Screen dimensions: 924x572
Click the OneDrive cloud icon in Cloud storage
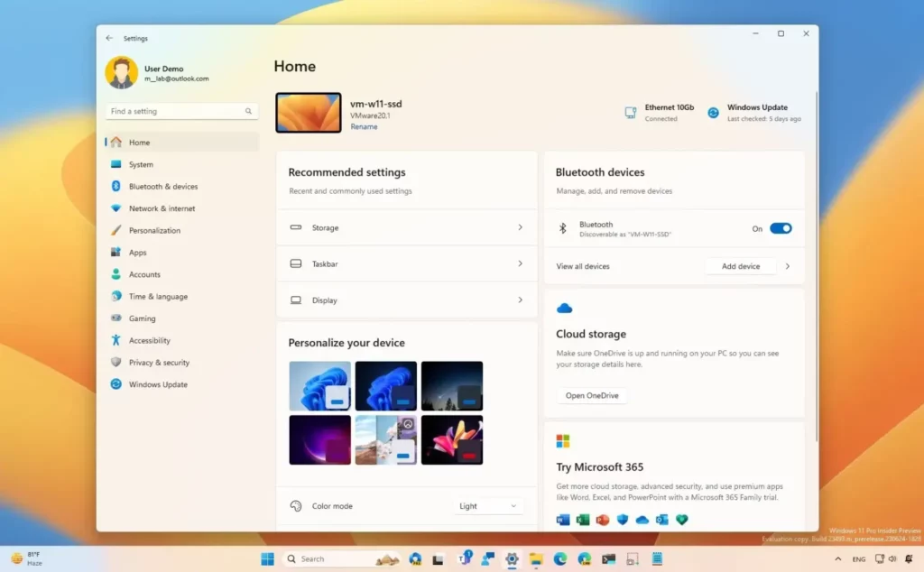pyautogui.click(x=565, y=308)
